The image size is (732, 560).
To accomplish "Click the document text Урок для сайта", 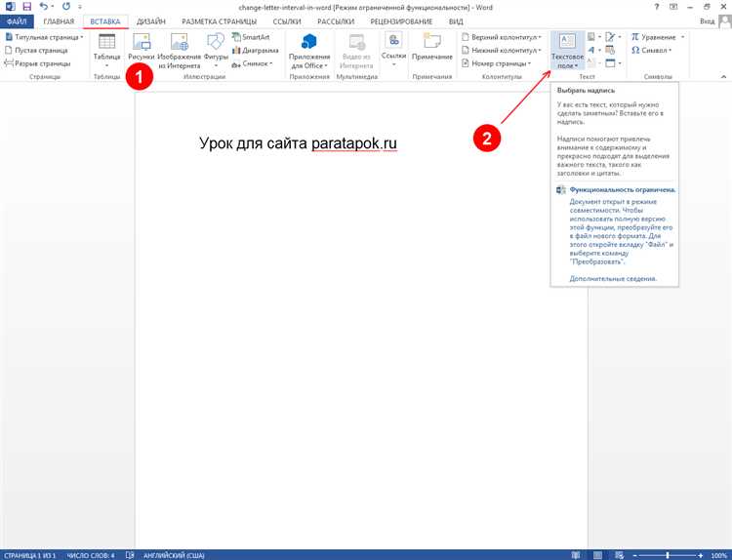I will (253, 143).
